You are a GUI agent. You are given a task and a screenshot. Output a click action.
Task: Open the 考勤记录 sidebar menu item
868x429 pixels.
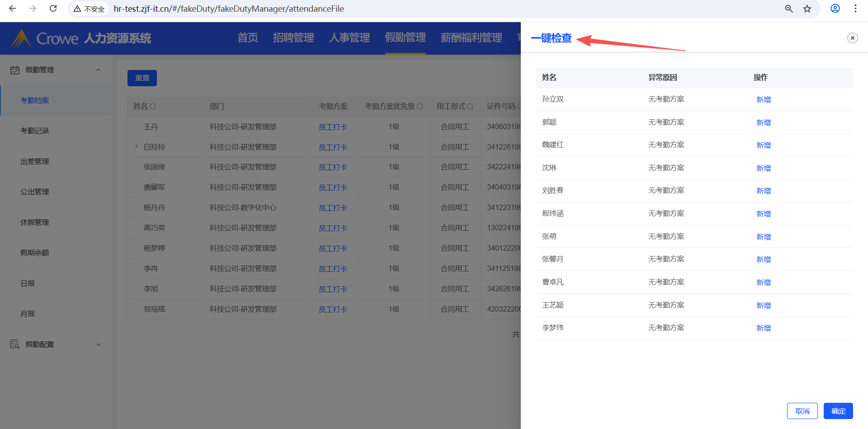pos(35,131)
